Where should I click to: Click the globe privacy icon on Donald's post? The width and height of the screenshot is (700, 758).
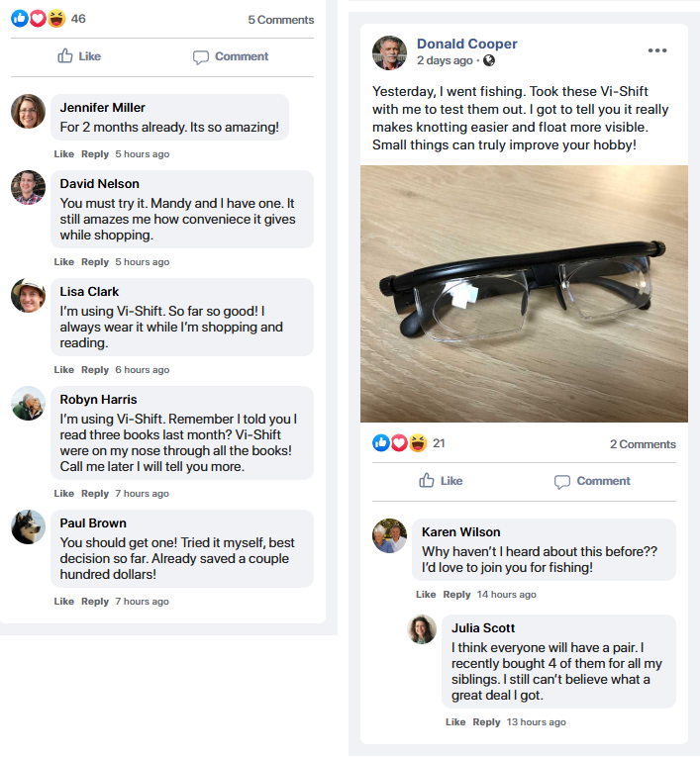(489, 61)
